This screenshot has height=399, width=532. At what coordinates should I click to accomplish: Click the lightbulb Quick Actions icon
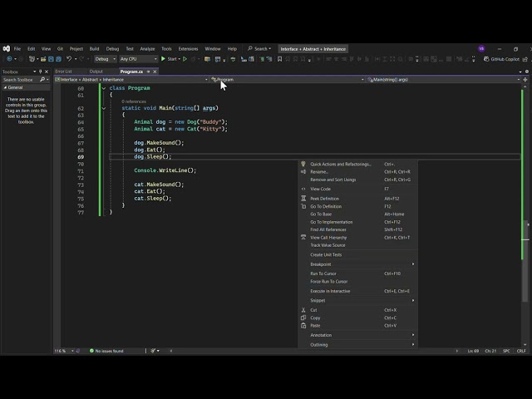tap(303, 164)
